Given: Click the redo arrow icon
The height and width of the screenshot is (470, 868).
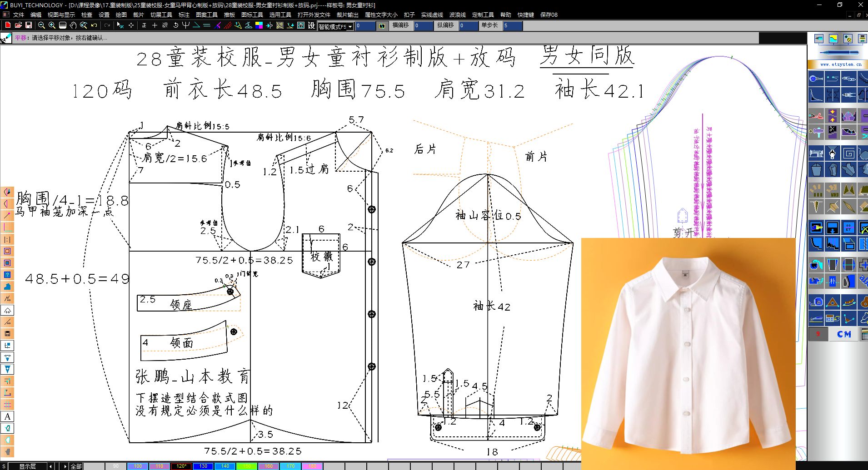Looking at the screenshot, I should pos(107,25).
